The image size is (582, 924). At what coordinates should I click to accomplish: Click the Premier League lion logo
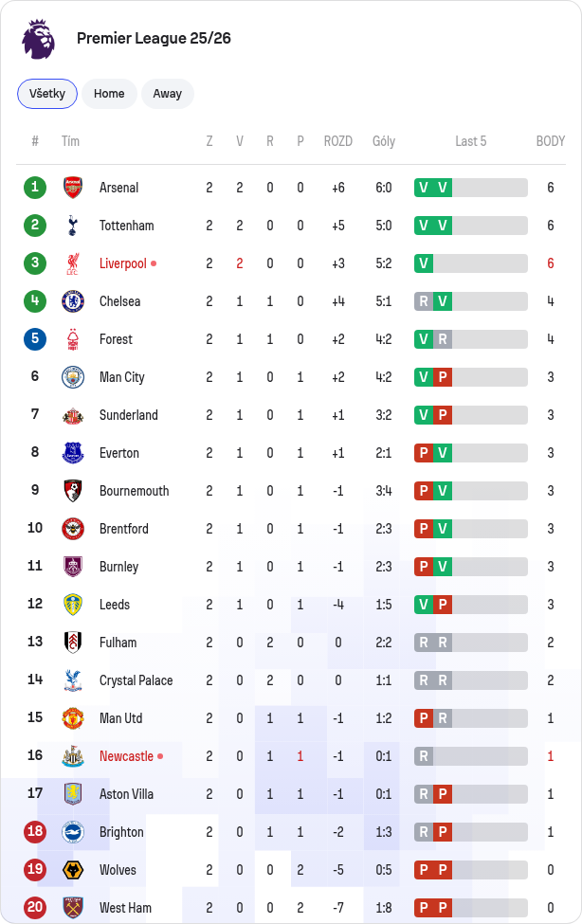[38, 39]
